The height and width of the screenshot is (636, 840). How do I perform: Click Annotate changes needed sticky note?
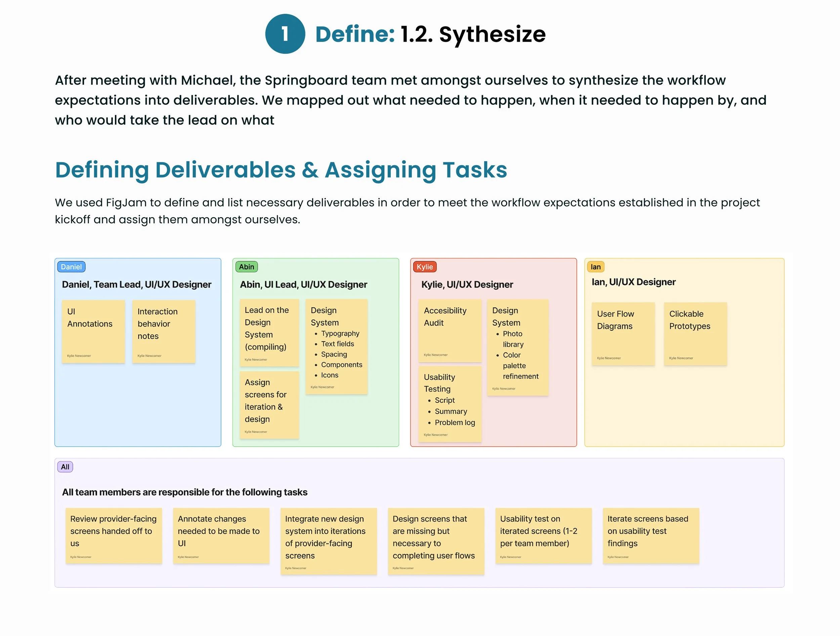[x=221, y=535]
